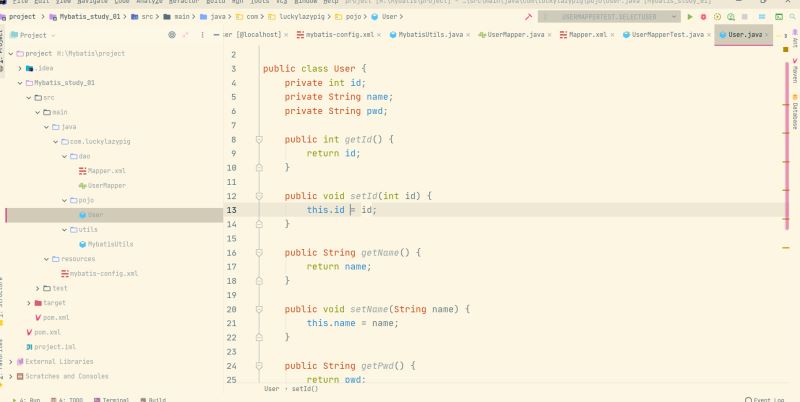Screen dimensions: 800x402
Task: Fold the getId() method at line 8
Action: pos(259,139)
